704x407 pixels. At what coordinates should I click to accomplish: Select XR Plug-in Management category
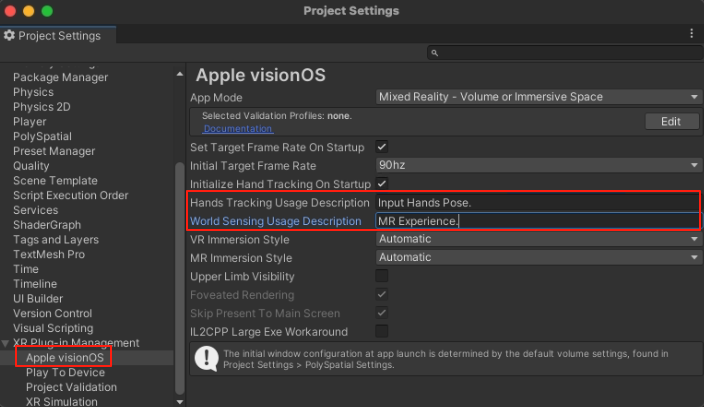[x=76, y=343]
